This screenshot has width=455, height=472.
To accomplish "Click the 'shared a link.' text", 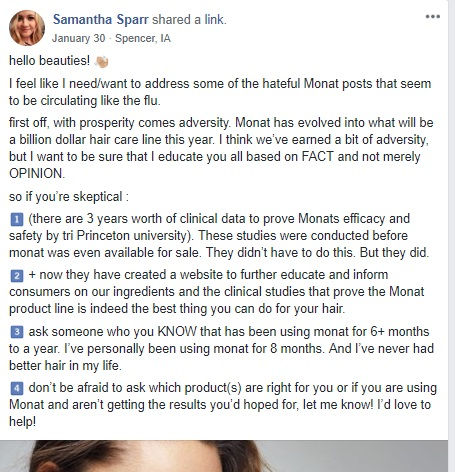I will click(189, 20).
